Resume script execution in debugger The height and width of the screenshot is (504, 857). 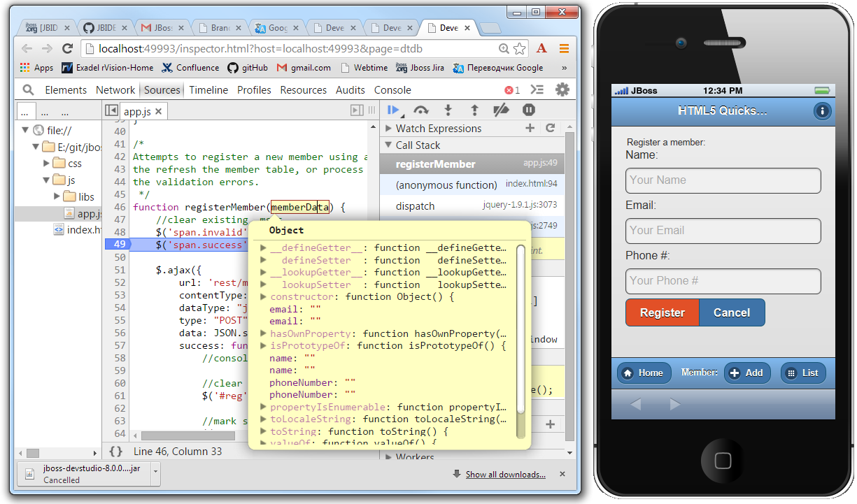point(393,110)
